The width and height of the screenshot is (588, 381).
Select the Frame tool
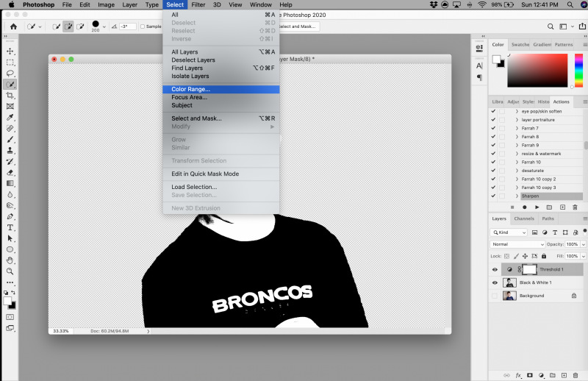click(x=10, y=106)
